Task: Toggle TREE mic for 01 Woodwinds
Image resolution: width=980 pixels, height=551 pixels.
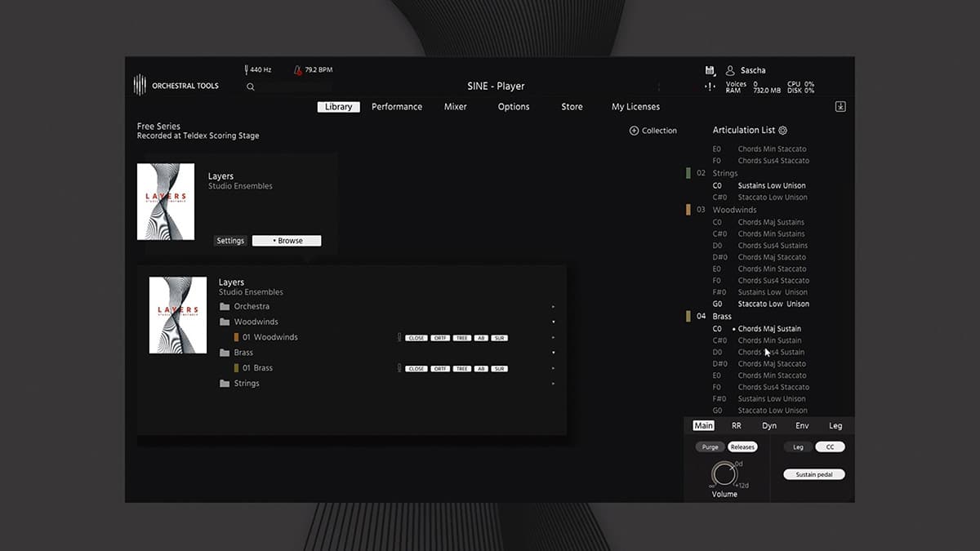Action: coord(462,338)
